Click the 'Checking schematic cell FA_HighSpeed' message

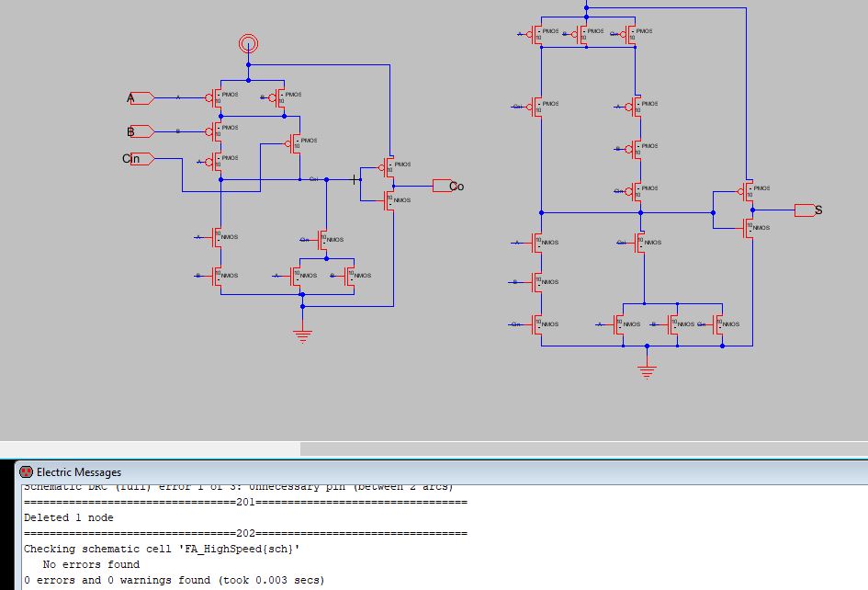tap(162, 549)
